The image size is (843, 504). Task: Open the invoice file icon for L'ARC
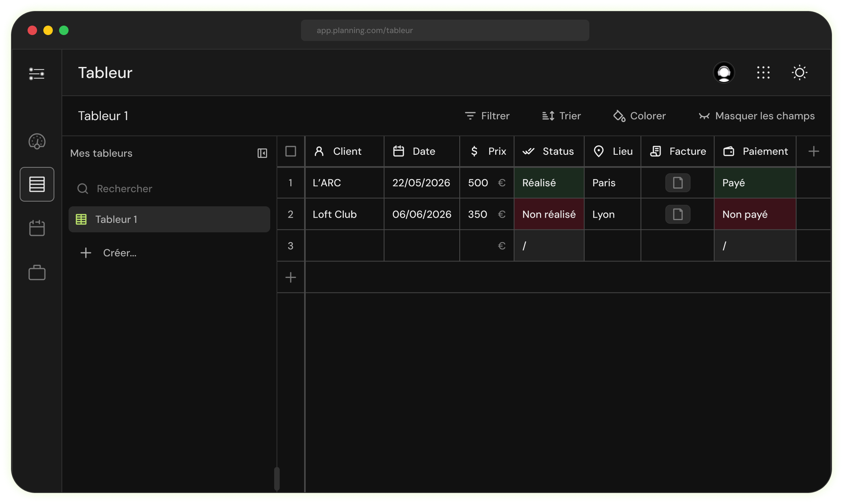point(678,183)
